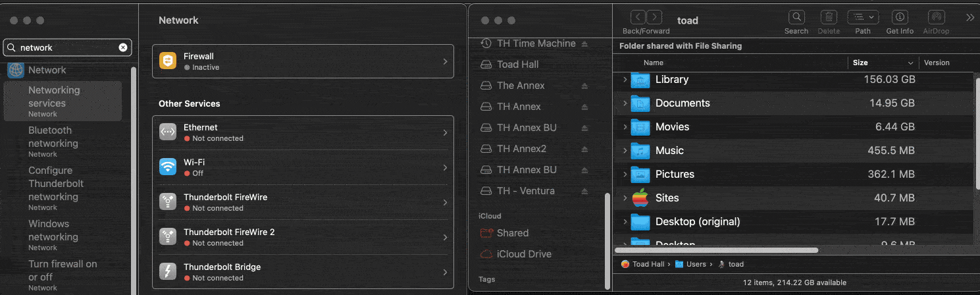Image resolution: width=980 pixels, height=295 pixels.
Task: Click Toad Hall in the path bar
Action: pyautogui.click(x=643, y=264)
